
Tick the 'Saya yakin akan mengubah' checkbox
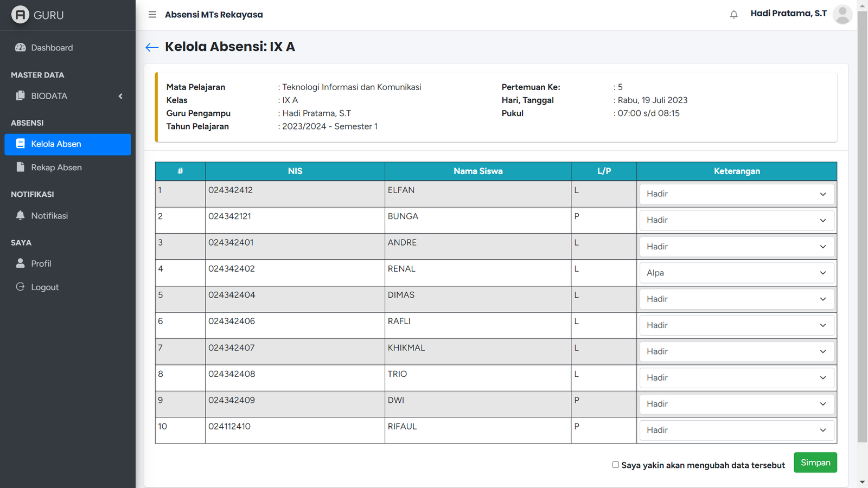click(615, 465)
